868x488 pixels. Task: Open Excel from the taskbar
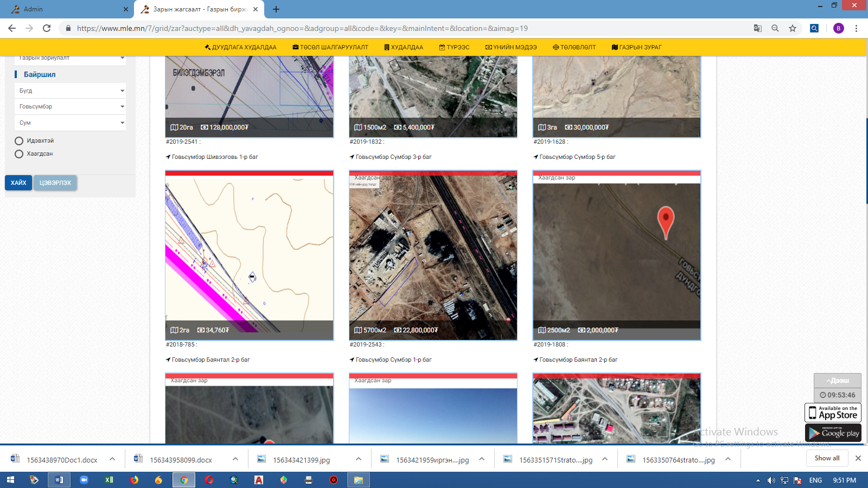pyautogui.click(x=109, y=480)
